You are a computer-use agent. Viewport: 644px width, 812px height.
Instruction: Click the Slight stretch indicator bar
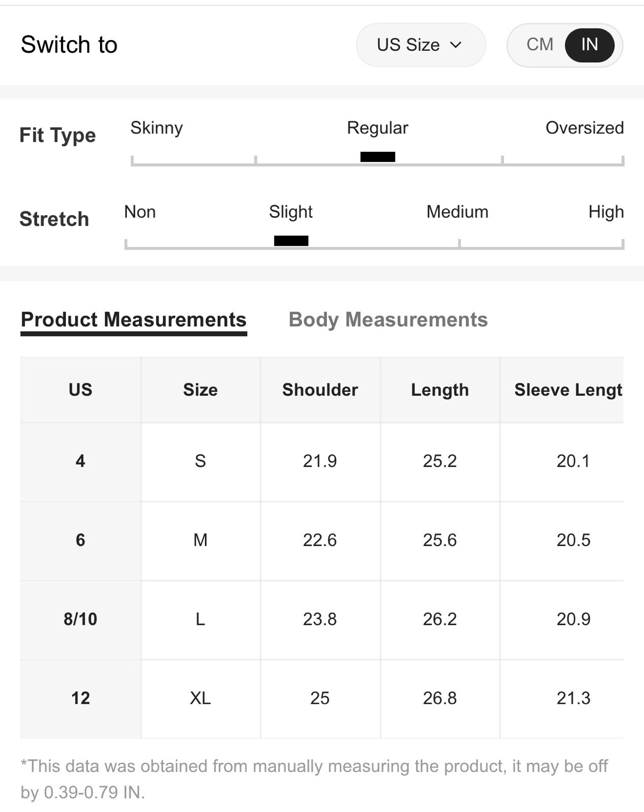pos(291,241)
